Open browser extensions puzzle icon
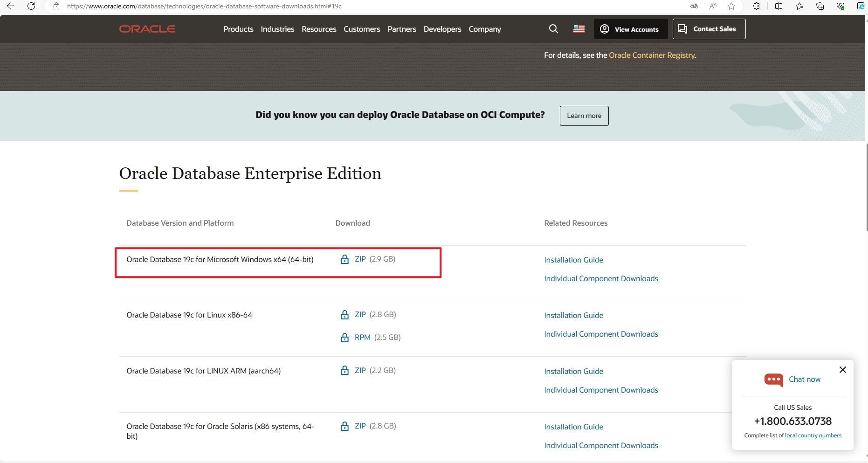Image resolution: width=868 pixels, height=463 pixels. click(x=756, y=6)
